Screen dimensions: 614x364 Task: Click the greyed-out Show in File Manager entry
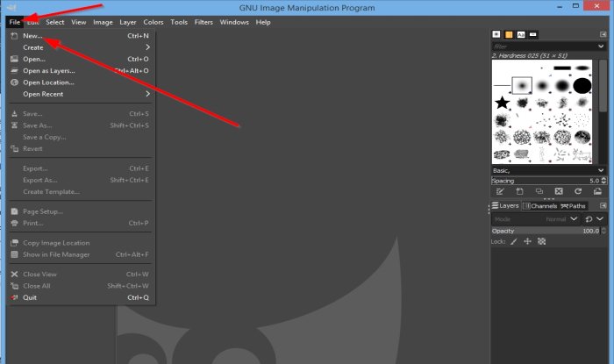(81, 254)
